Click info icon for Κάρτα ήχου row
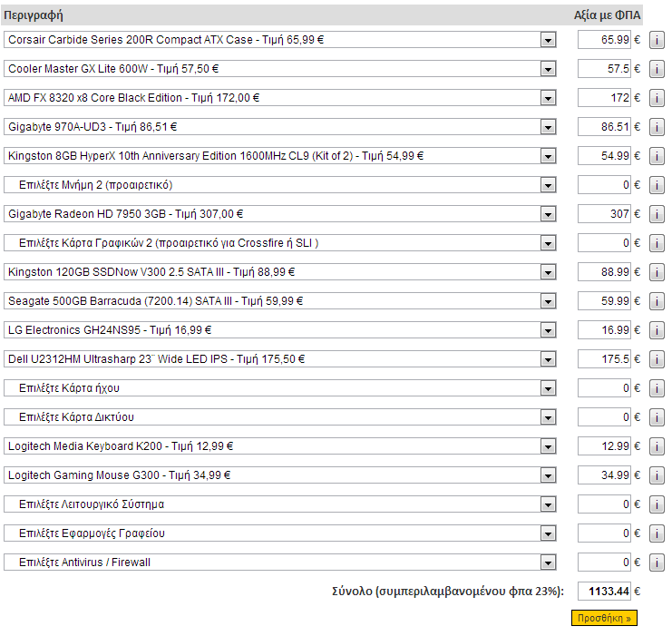 [657, 388]
